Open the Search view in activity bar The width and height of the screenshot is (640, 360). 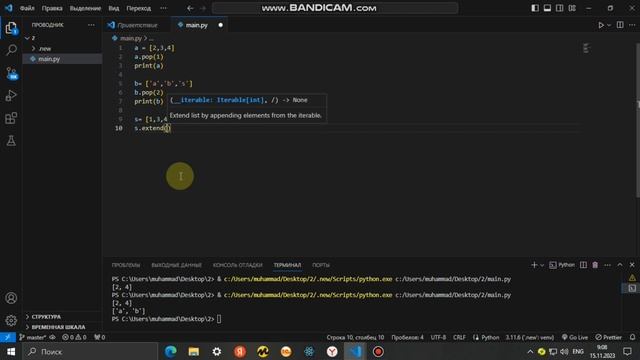(x=11, y=50)
